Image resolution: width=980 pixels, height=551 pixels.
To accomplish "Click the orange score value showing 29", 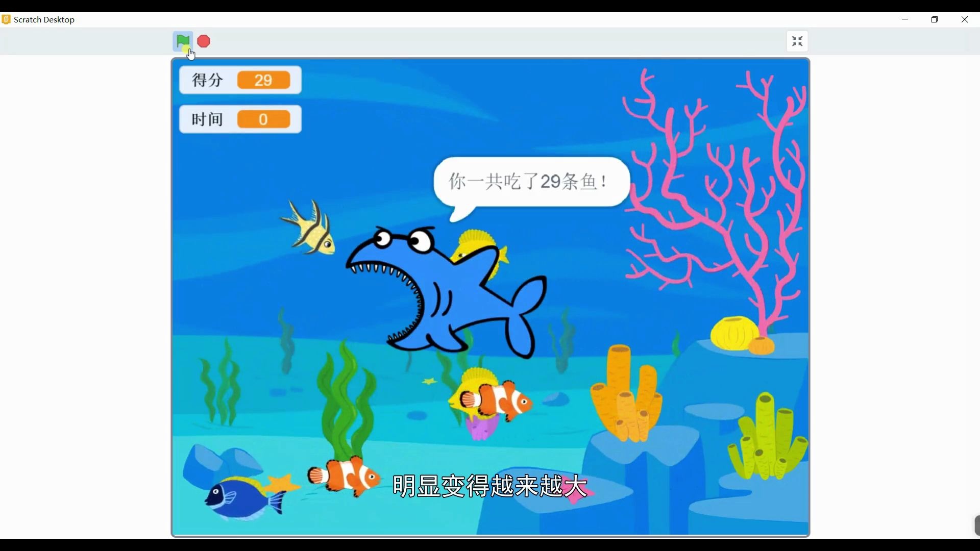I will [x=263, y=80].
